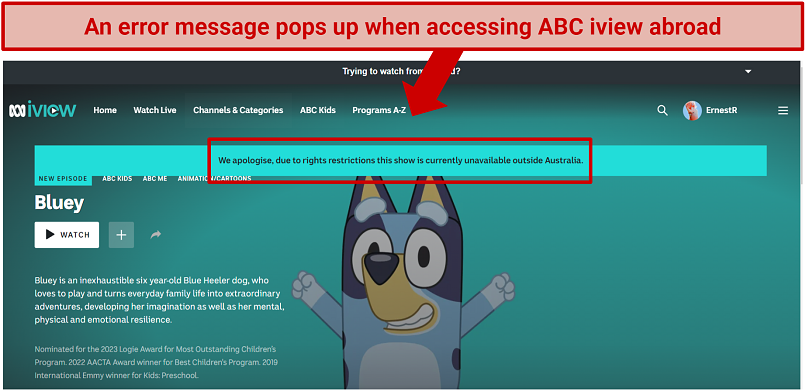This screenshot has width=806, height=391.
Task: Open Channels & Categories menu
Action: pyautogui.click(x=238, y=110)
